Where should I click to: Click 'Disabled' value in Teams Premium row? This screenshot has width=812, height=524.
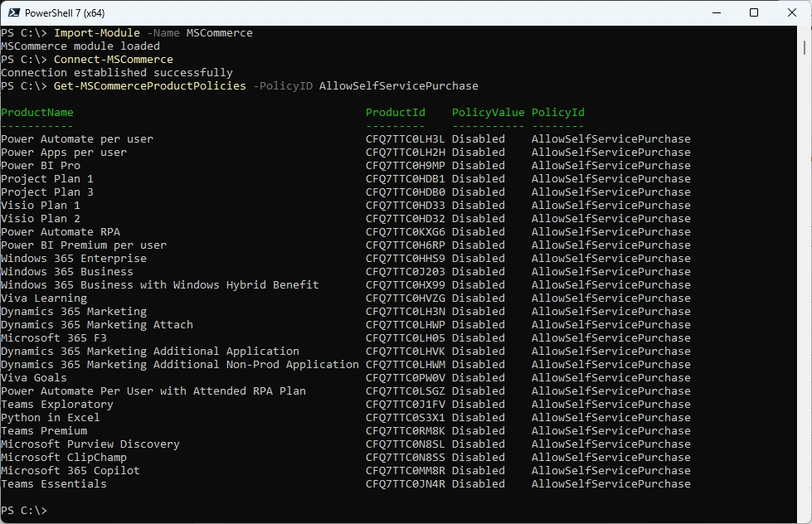tap(478, 431)
